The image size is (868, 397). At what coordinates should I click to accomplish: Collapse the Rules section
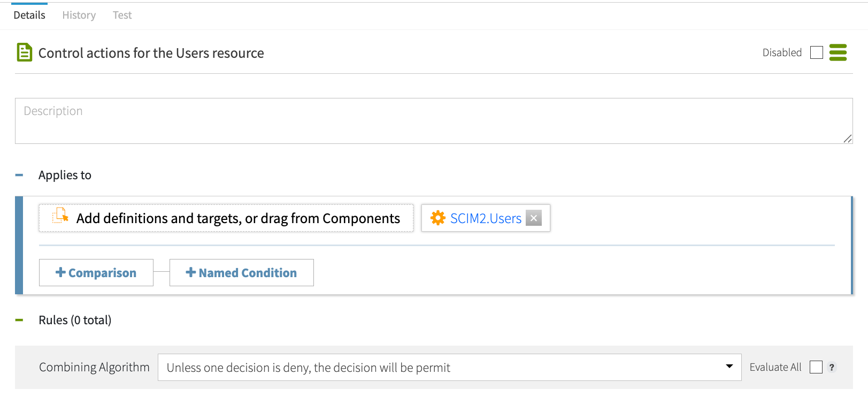19,320
